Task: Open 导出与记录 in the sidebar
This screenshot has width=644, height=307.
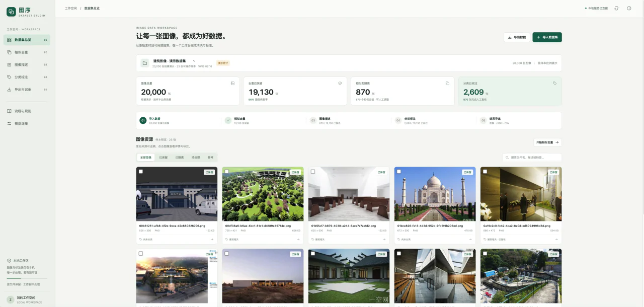Action: pos(27,90)
